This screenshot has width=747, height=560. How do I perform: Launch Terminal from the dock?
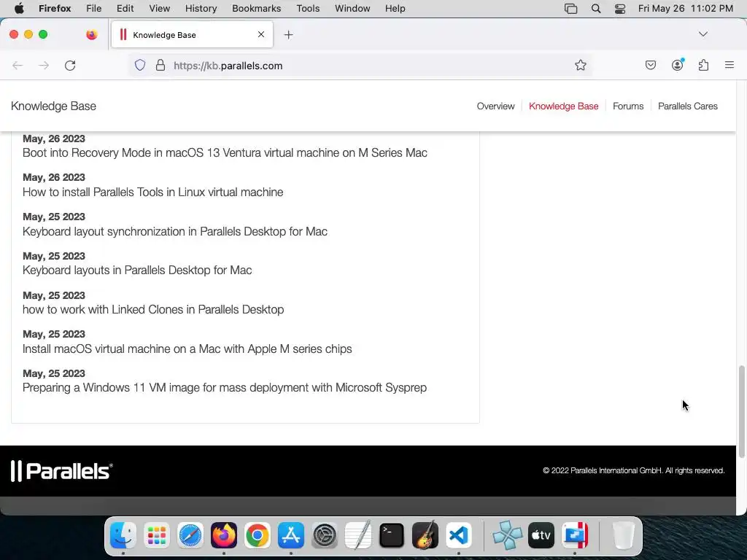392,535
